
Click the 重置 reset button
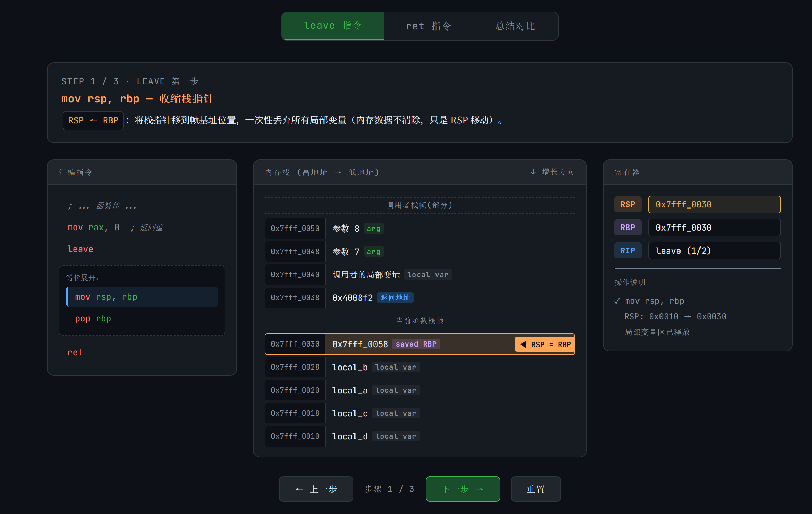535,489
